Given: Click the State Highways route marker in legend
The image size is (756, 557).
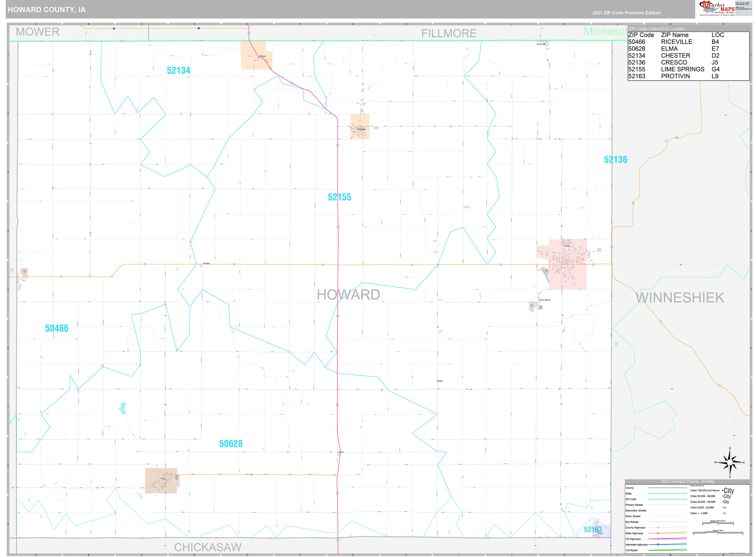Looking at the screenshot, I should (658, 533).
